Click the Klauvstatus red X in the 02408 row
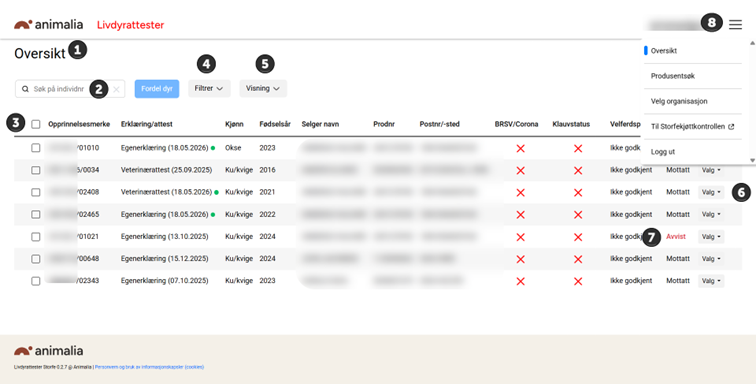This screenshot has width=756, height=384. pos(578,193)
